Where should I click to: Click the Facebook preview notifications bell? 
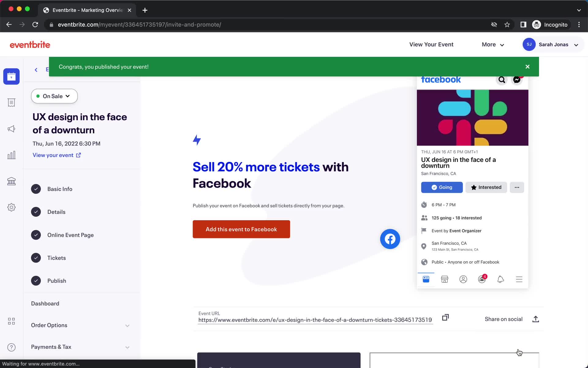[x=500, y=279]
